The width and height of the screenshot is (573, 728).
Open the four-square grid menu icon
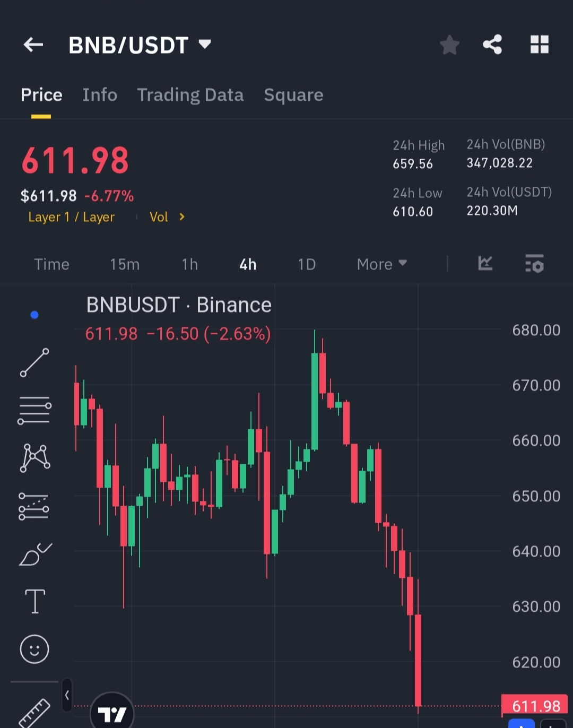point(539,45)
